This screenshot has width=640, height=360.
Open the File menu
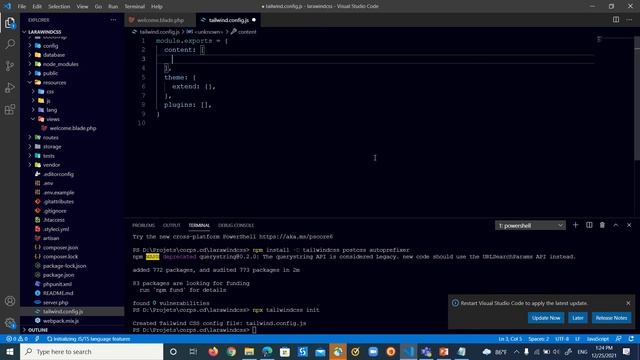pyautogui.click(x=22, y=6)
